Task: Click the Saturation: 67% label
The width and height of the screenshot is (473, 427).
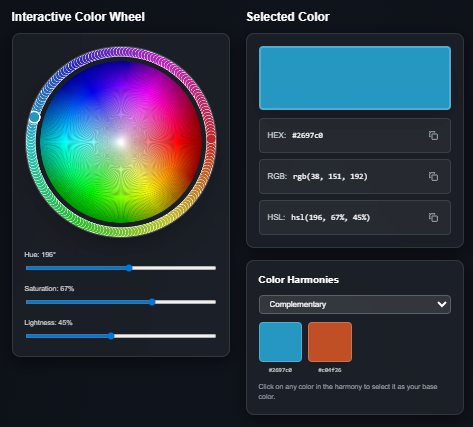Action: (49, 289)
